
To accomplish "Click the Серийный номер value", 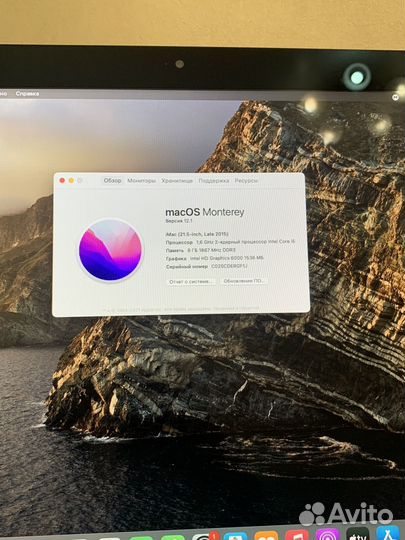I will [x=229, y=266].
